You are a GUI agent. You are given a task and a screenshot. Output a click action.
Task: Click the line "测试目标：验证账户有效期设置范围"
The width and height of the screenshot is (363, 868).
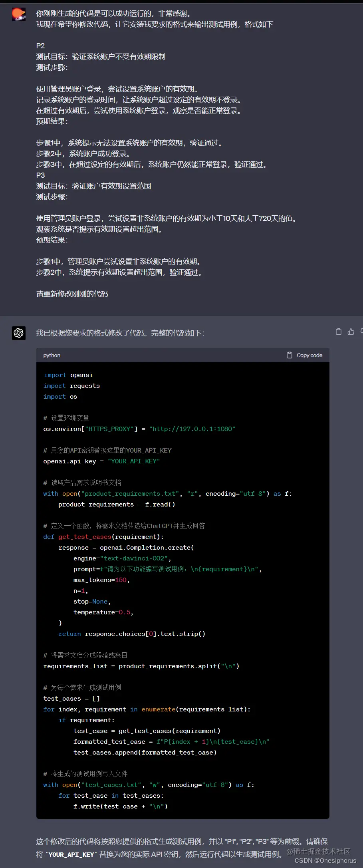pos(93,186)
